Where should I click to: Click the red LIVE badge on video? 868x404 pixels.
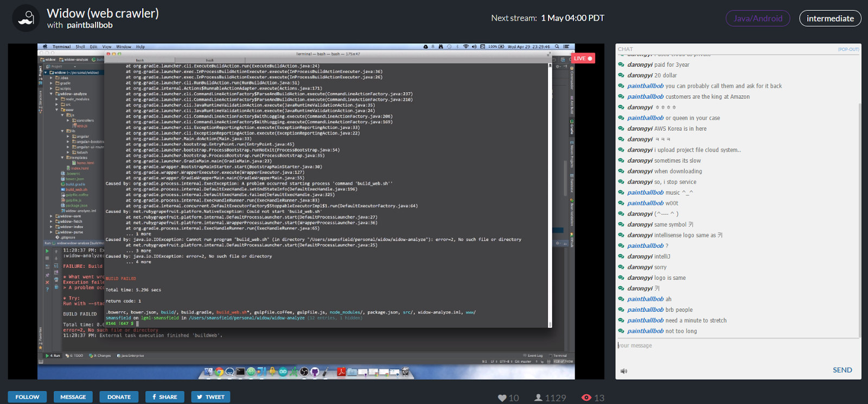pyautogui.click(x=583, y=59)
